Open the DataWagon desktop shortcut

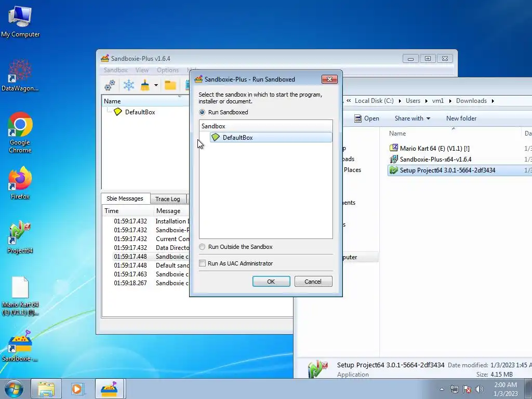(20, 75)
